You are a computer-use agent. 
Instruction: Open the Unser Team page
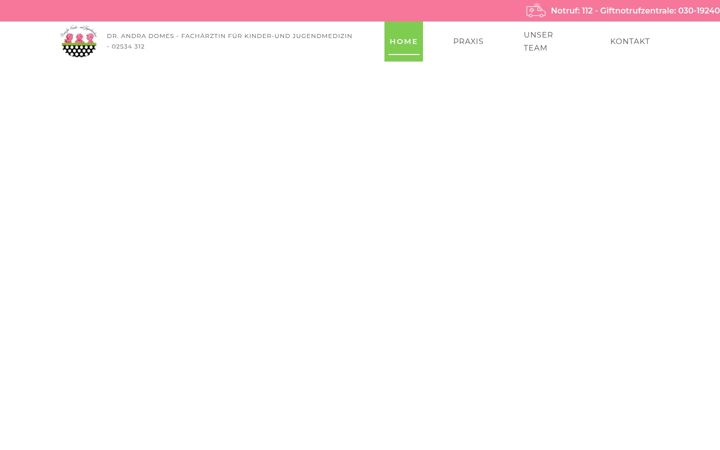click(x=538, y=41)
